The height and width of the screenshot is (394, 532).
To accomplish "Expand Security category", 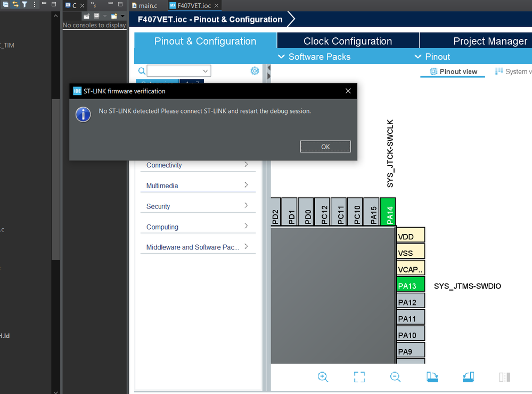I will [198, 206].
